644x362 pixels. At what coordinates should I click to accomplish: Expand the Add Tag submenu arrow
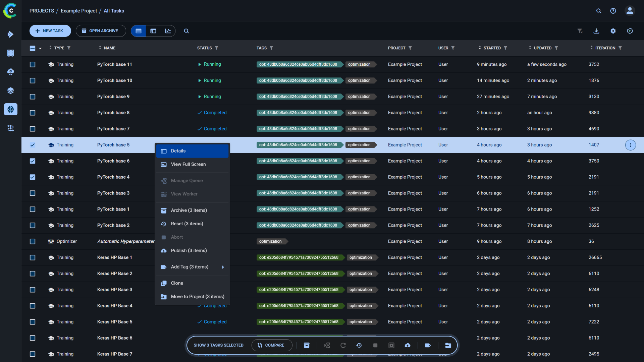[x=223, y=267]
